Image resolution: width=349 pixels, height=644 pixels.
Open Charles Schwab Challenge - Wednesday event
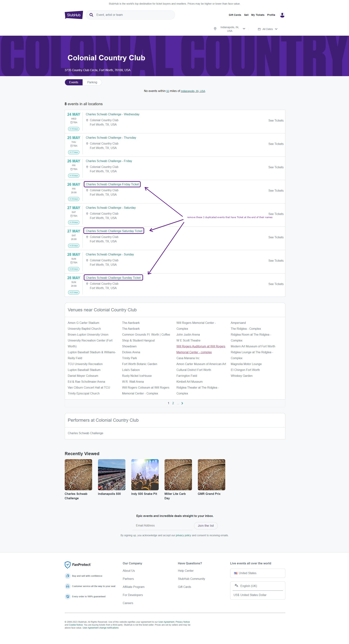click(x=113, y=114)
